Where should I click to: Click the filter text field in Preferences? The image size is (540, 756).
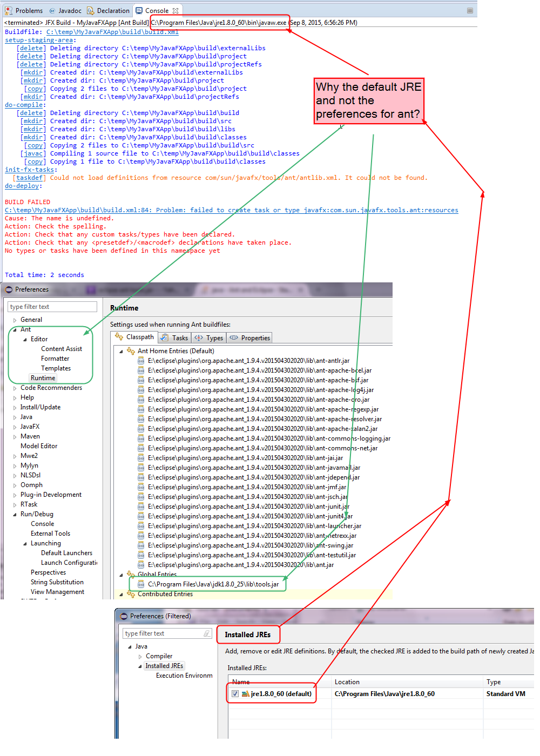point(52,307)
